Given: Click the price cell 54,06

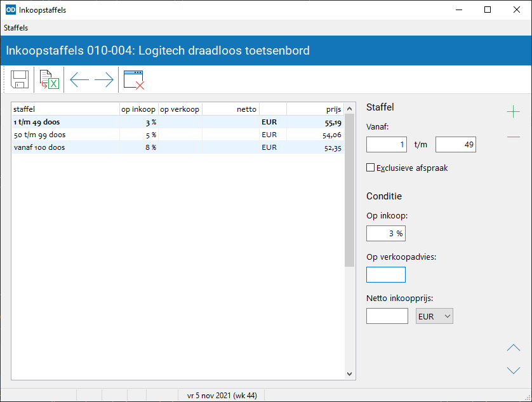Looking at the screenshot, I should tap(315, 135).
